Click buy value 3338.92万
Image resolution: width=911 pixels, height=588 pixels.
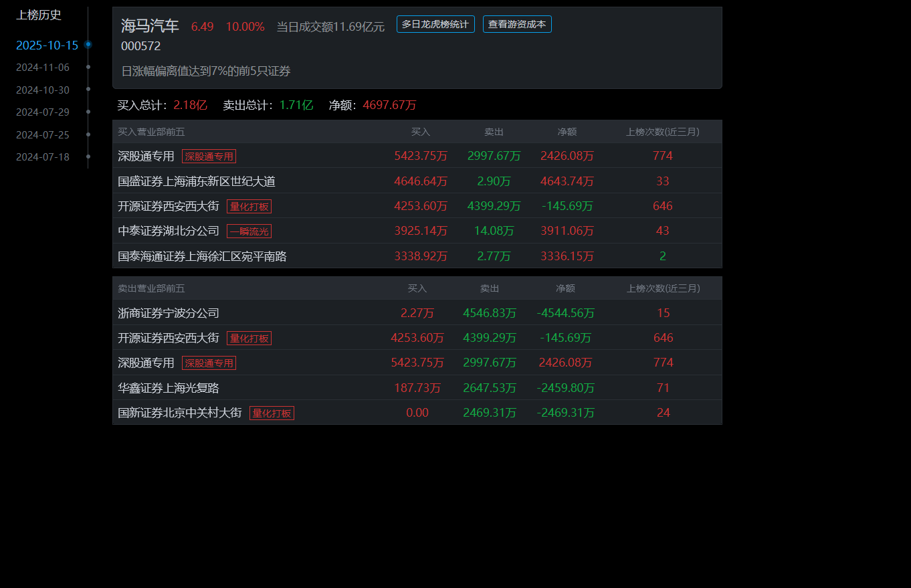421,256
